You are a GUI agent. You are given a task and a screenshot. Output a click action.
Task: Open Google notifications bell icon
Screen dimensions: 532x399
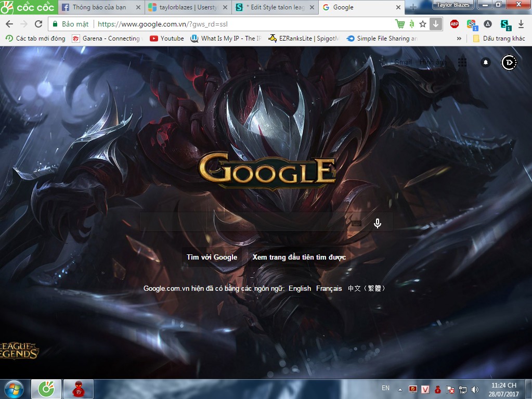486,62
